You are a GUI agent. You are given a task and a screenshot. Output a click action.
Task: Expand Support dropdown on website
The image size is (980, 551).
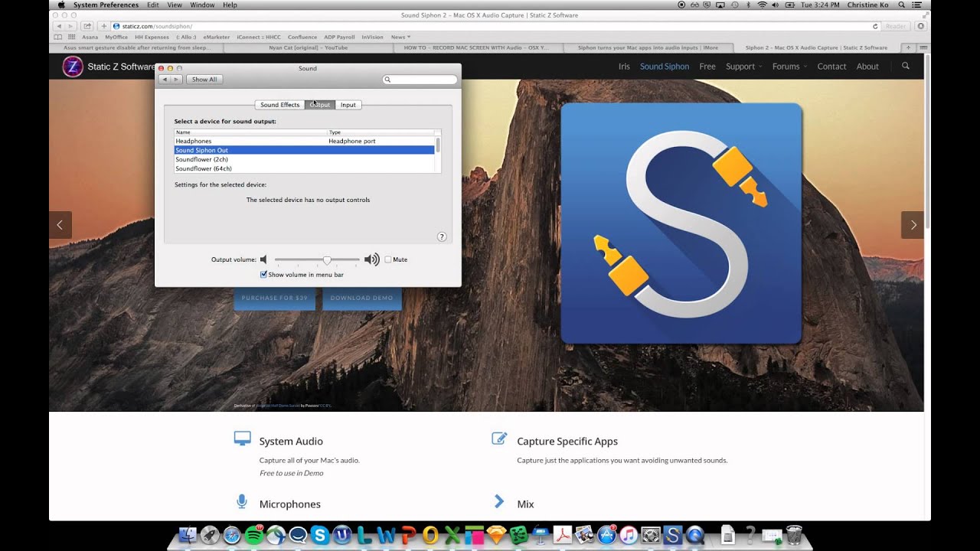pos(744,67)
